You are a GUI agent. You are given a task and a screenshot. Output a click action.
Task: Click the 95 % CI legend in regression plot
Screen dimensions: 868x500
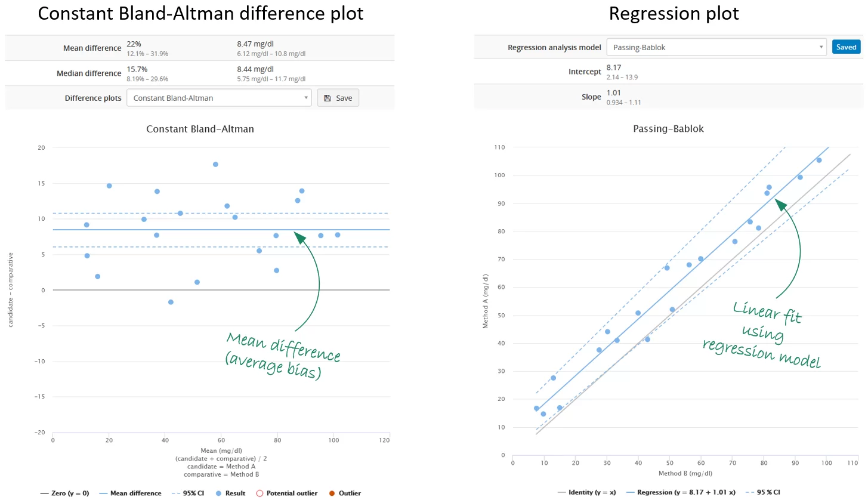(764, 492)
